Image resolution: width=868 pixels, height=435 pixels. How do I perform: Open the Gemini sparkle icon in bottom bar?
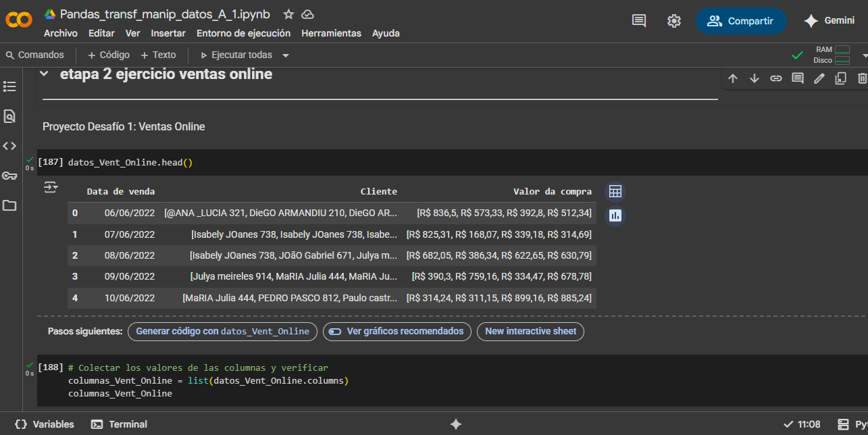pos(456,424)
